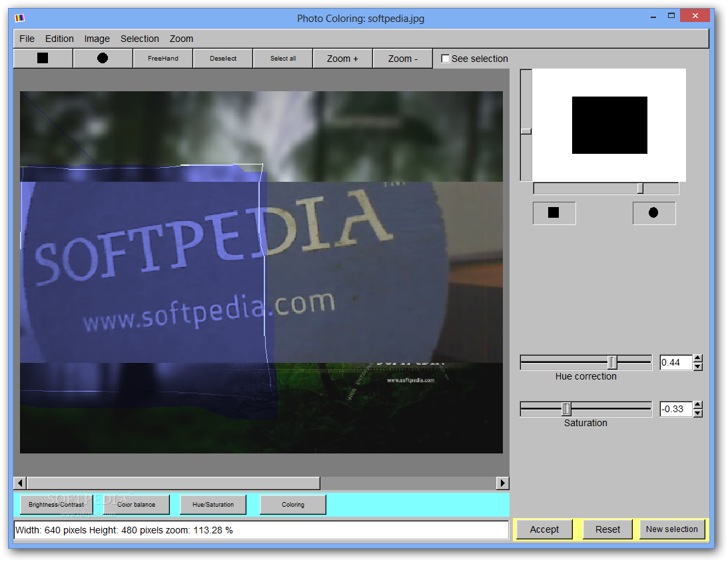Viewport: 728px width, 562px height.
Task: Click the square shape button under the preview
Action: (x=554, y=213)
